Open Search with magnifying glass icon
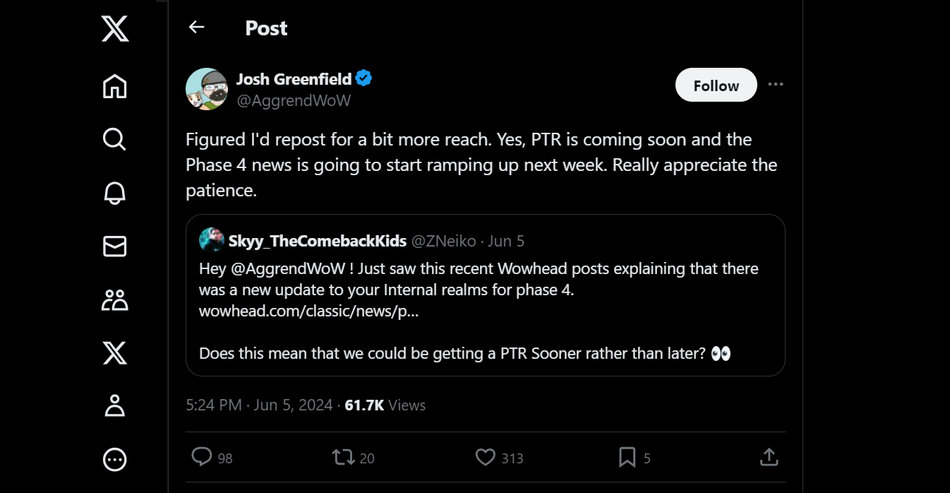 pyautogui.click(x=115, y=139)
